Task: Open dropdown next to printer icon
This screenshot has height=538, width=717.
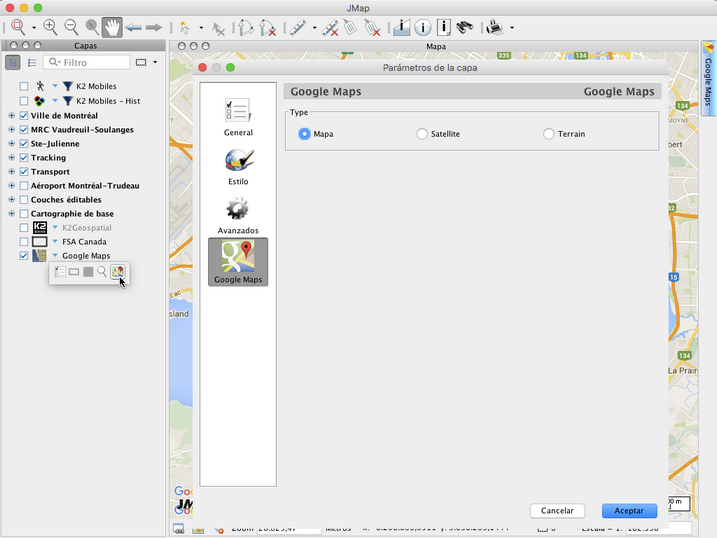Action: [x=512, y=28]
